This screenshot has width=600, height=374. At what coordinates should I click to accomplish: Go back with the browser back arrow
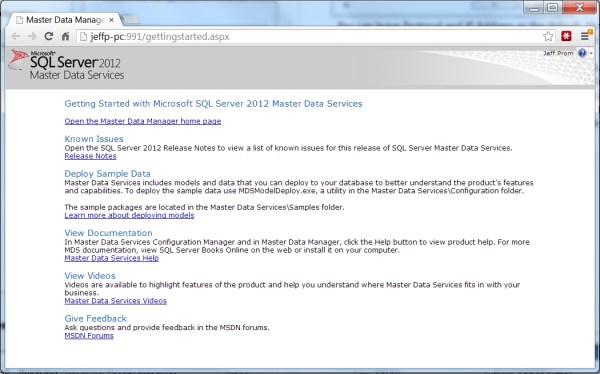(16, 36)
